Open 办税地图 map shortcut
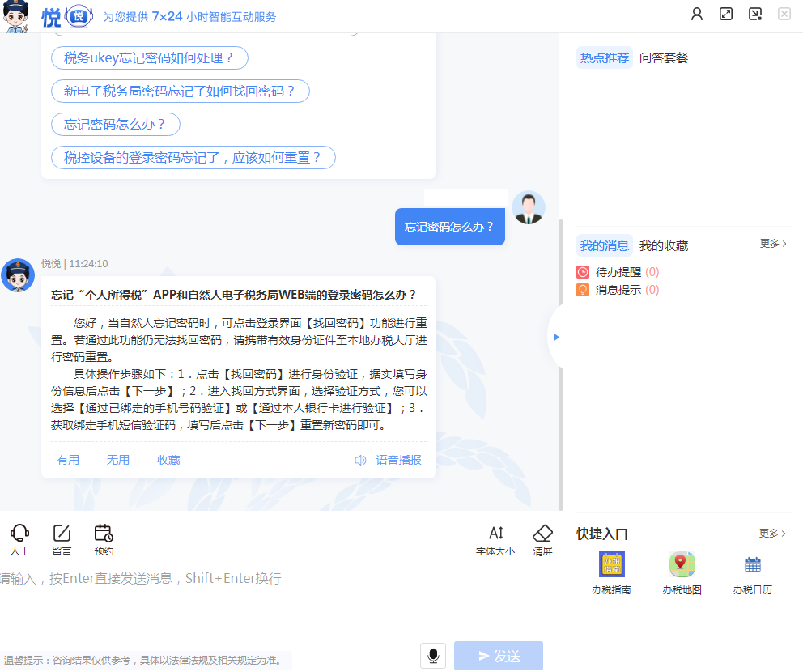The image size is (803, 672). pyautogui.click(x=682, y=573)
